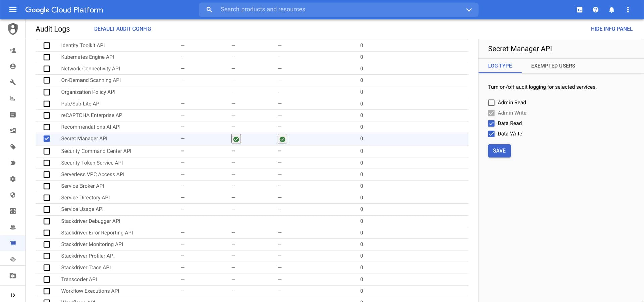The height and width of the screenshot is (302, 644).
Task: Uncheck the Data Read checkbox
Action: 491,123
